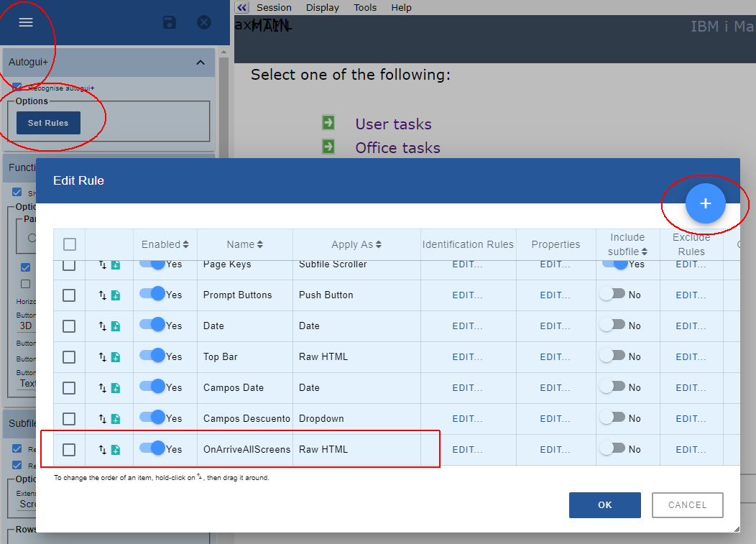Click the duplicate icon in Top Bar row
Image resolution: width=756 pixels, height=544 pixels.
(x=116, y=357)
